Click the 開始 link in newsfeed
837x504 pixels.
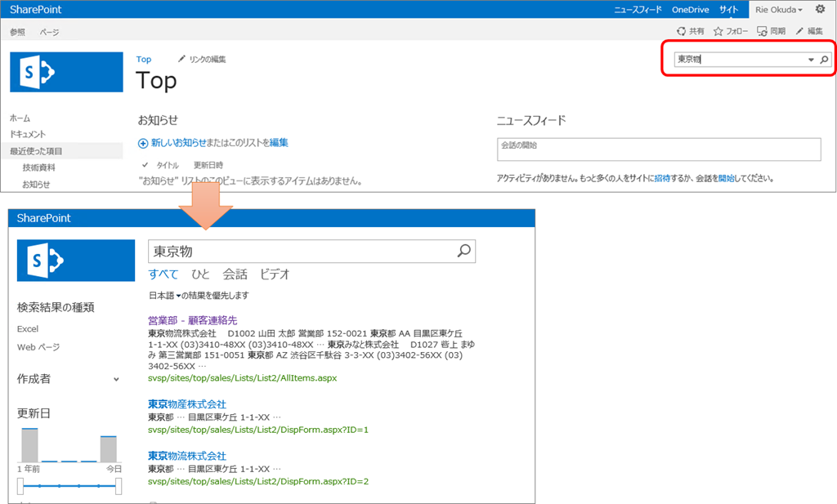coord(726,178)
